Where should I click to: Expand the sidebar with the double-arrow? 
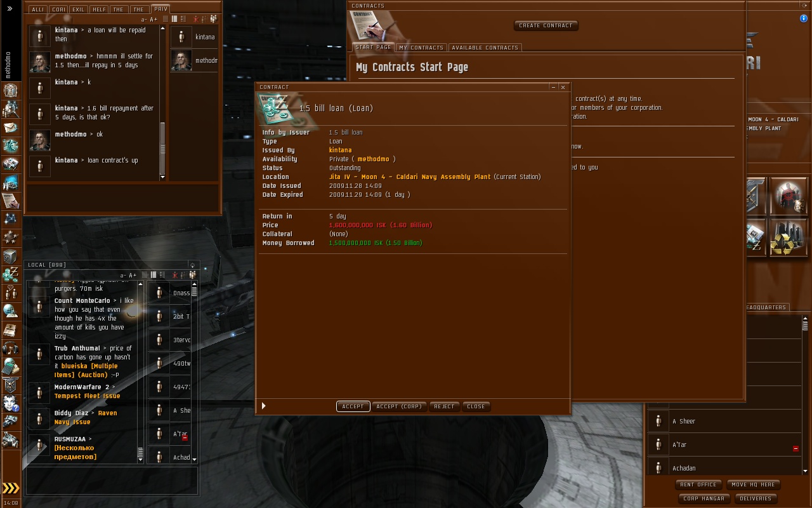pos(10,8)
